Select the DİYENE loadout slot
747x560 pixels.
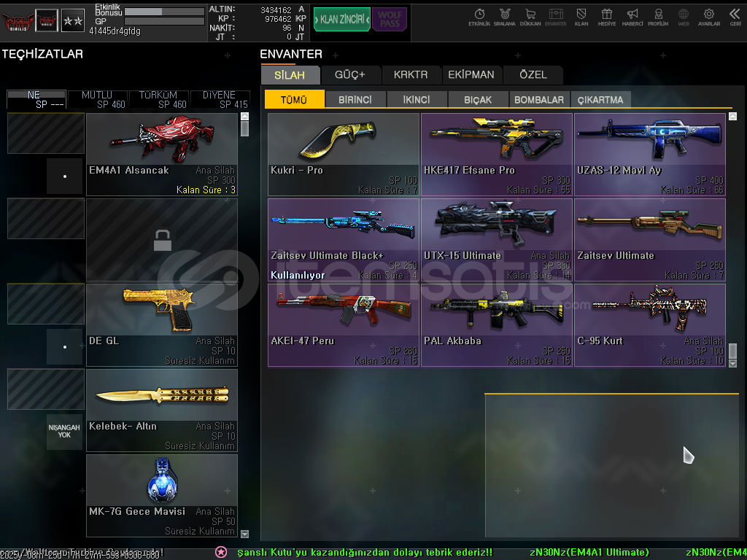click(x=220, y=99)
